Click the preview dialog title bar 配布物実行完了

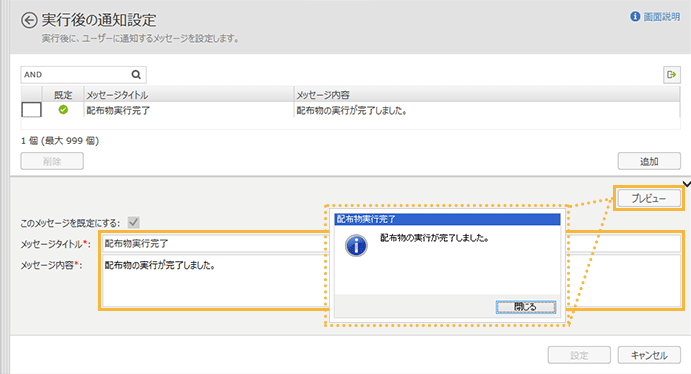(x=447, y=219)
